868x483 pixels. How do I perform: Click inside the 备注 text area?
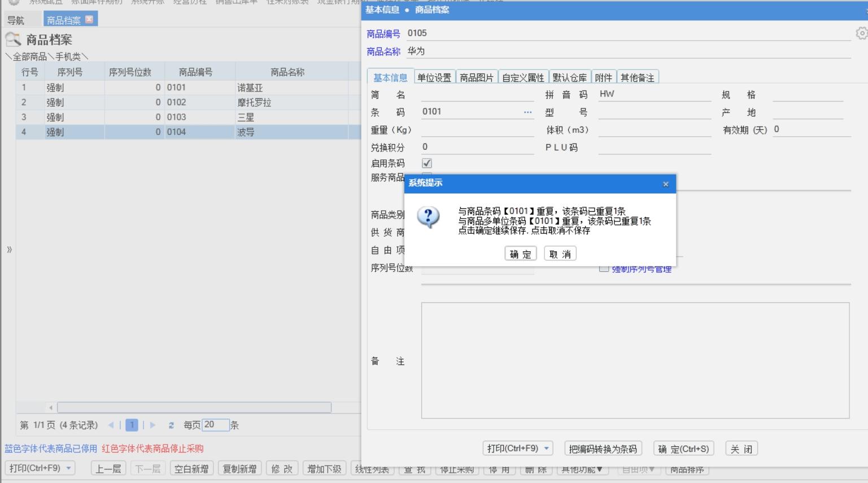635,360
